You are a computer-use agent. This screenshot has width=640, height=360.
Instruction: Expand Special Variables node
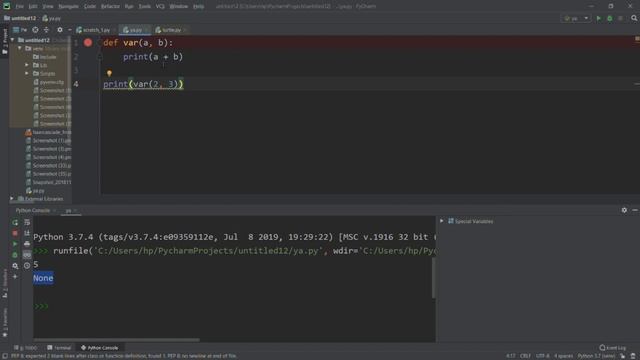pos(442,221)
